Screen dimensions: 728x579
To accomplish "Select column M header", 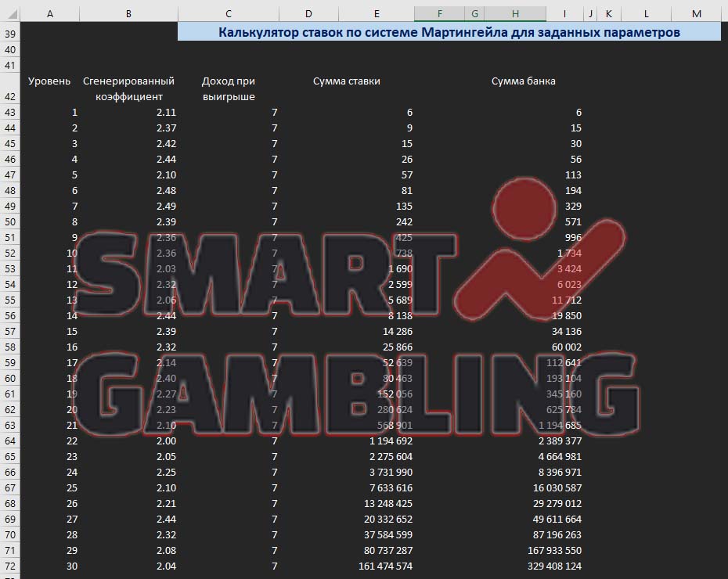I will (x=697, y=14).
